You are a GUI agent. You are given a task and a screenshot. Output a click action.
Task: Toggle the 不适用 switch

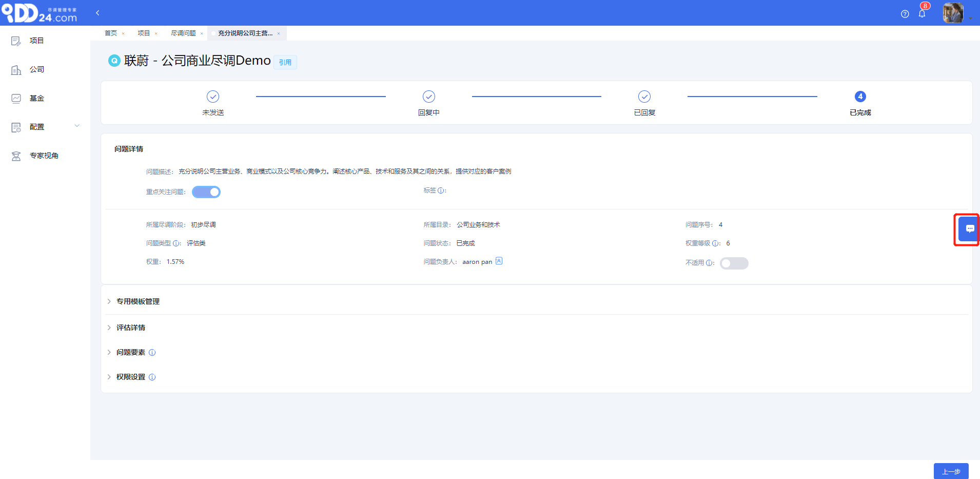(734, 263)
